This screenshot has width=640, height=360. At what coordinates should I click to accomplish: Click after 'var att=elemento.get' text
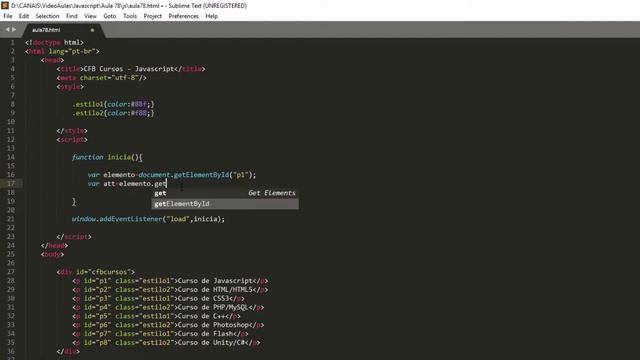pos(167,184)
